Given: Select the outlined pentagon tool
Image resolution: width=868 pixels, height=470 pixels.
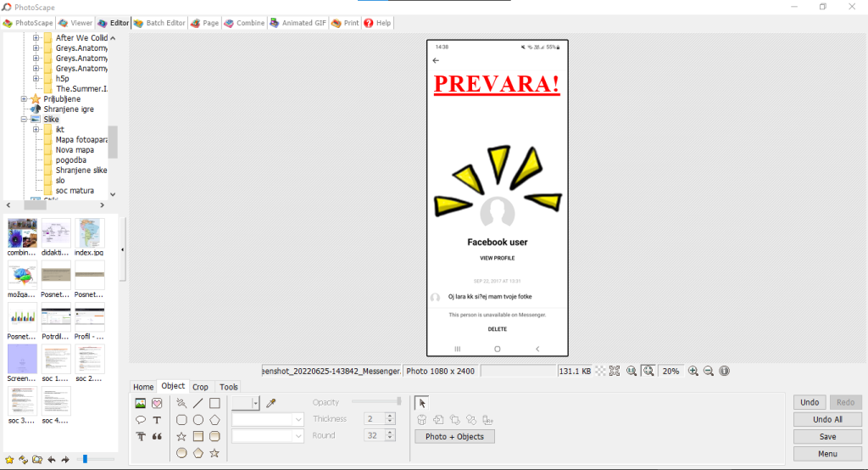Looking at the screenshot, I should 214,420.
